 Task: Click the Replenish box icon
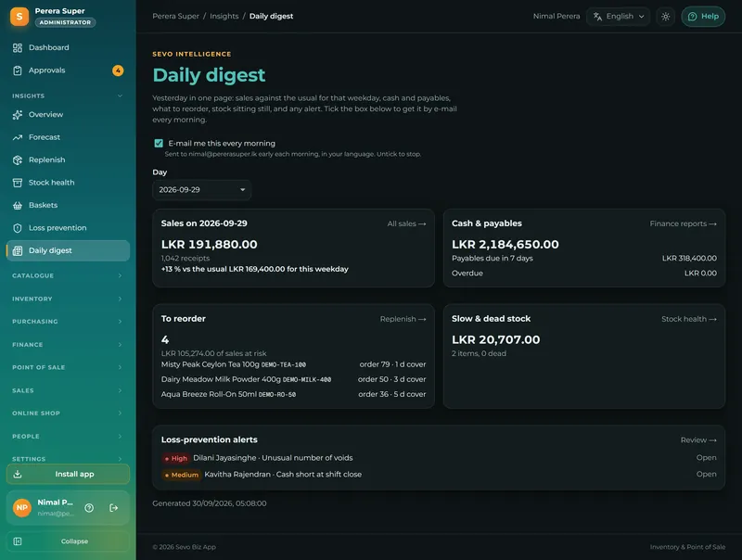[18, 159]
